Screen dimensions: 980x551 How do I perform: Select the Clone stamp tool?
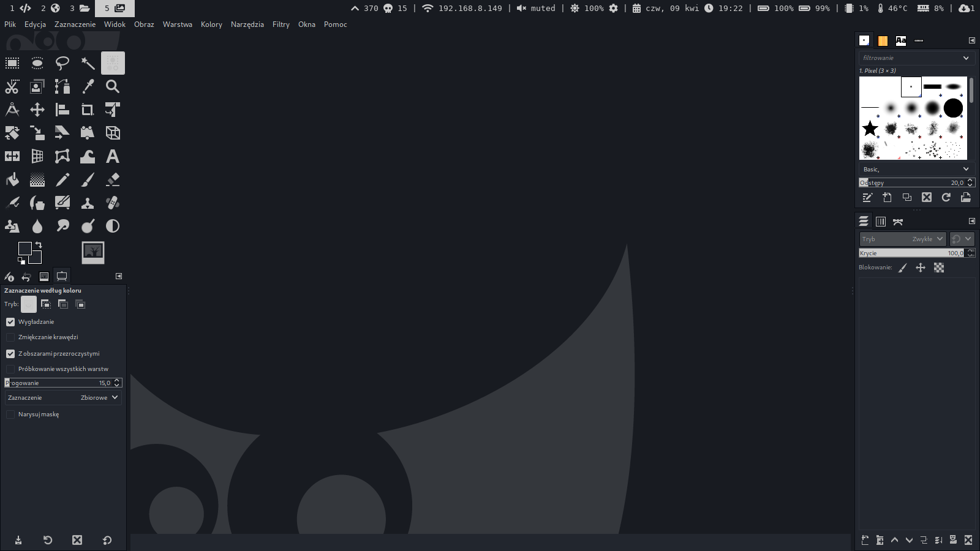88,203
